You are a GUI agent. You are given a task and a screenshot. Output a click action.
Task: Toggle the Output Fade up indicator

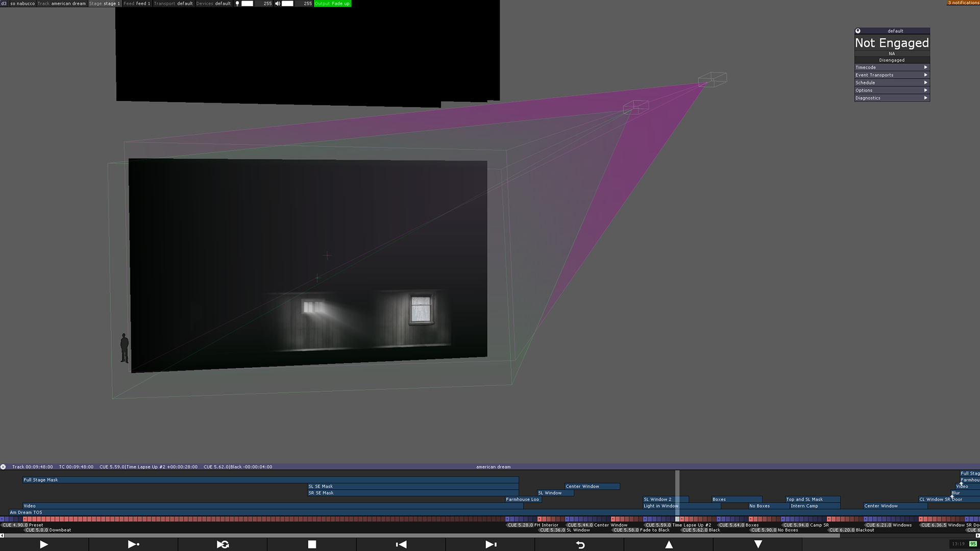(332, 4)
